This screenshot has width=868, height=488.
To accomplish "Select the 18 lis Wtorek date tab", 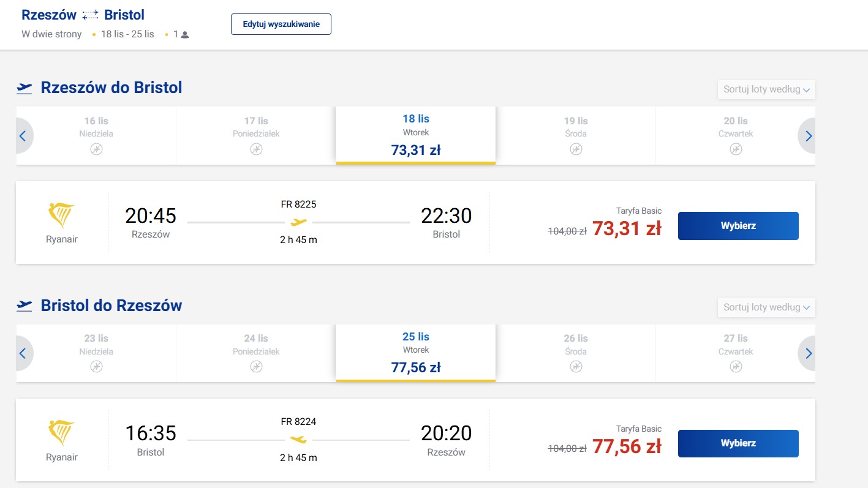I will 415,135.
